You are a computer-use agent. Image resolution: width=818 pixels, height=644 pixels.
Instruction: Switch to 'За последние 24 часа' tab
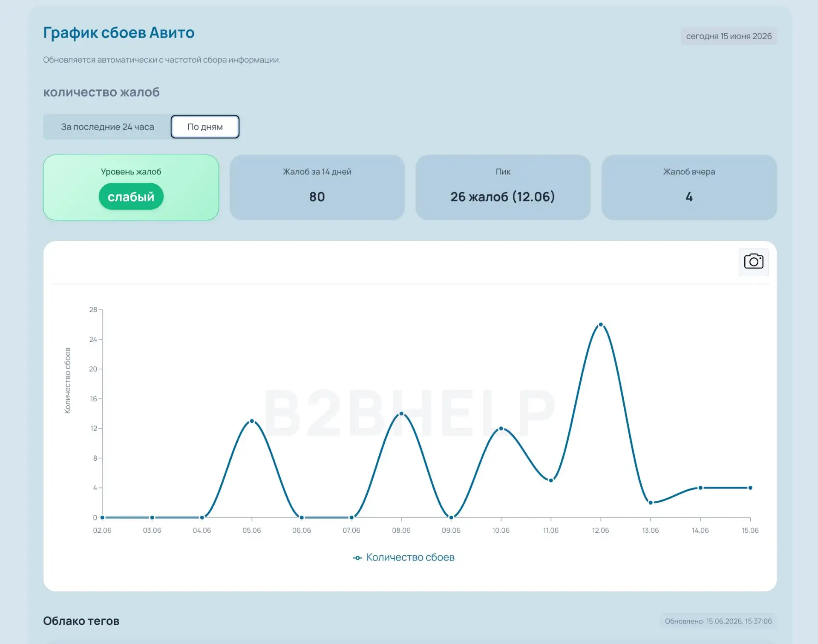pyautogui.click(x=107, y=127)
